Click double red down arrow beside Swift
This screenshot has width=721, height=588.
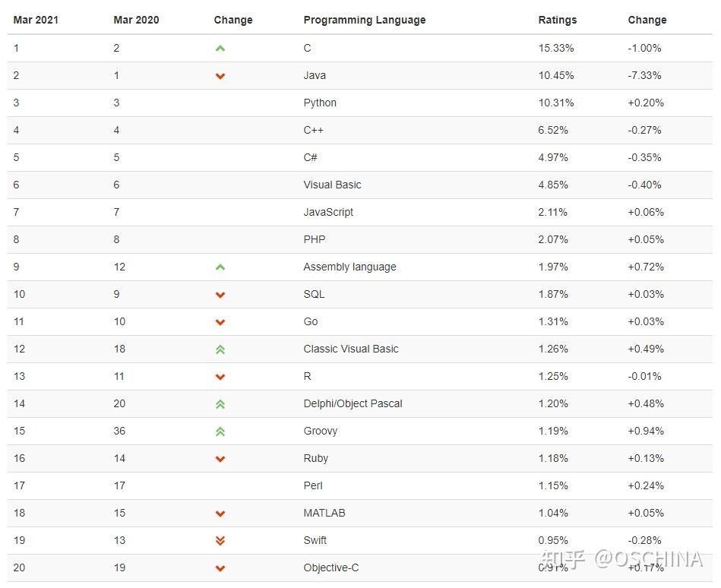pyautogui.click(x=220, y=541)
